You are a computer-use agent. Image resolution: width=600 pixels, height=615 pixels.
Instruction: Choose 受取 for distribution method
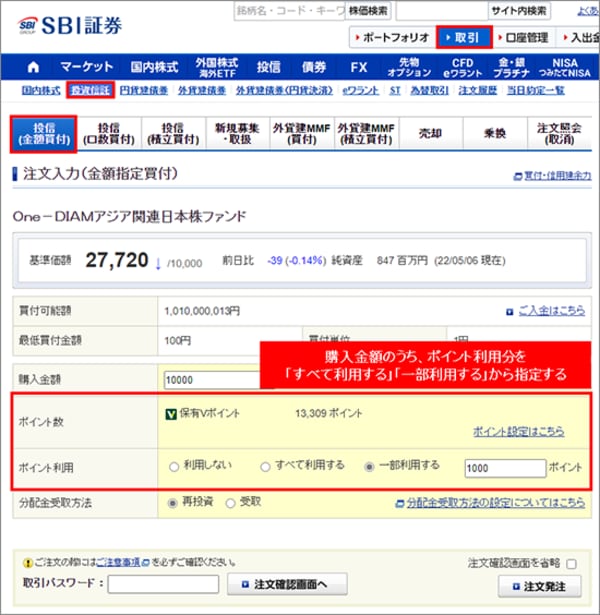[231, 503]
